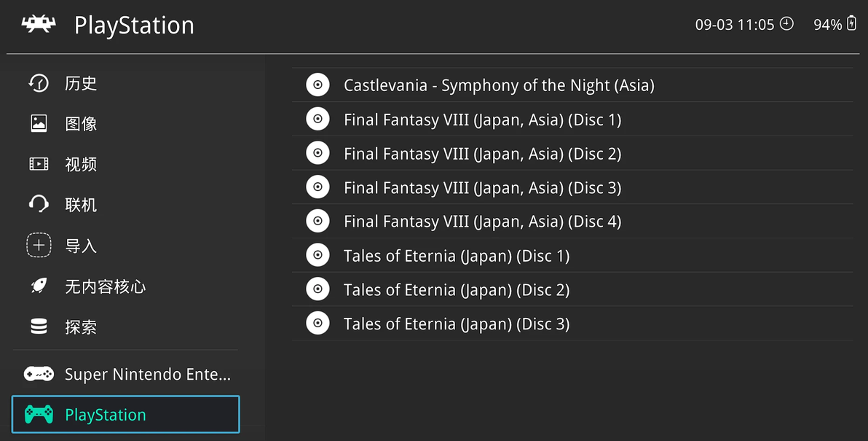Click the Super Nintendo controller icon
The height and width of the screenshot is (441, 868).
[x=39, y=374]
